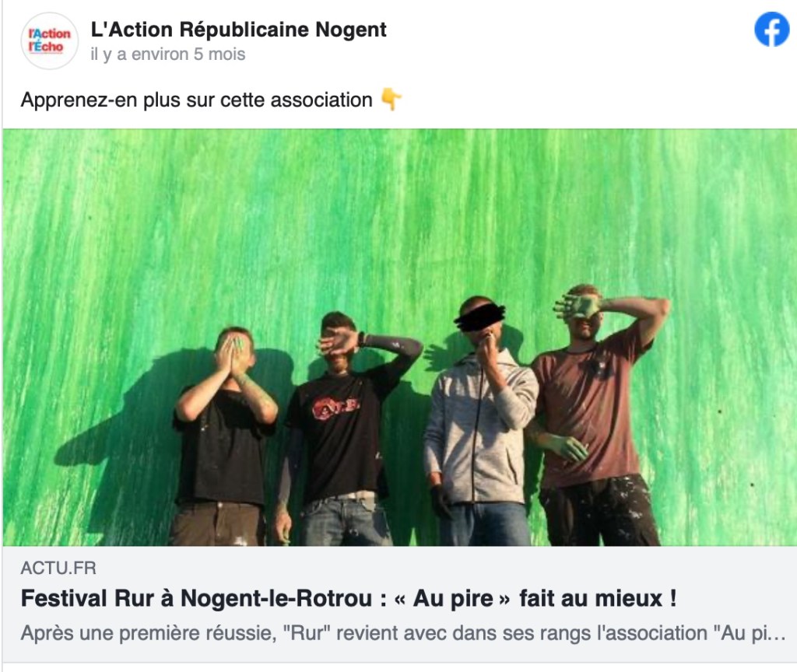Click the green-painted hand of rightmost man
Screen dimensions: 797x672
click(x=578, y=306)
